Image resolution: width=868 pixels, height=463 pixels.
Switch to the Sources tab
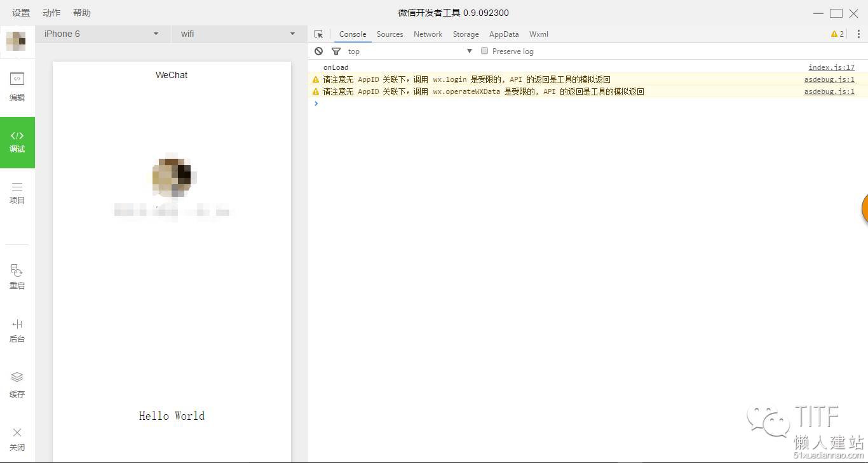(x=390, y=34)
